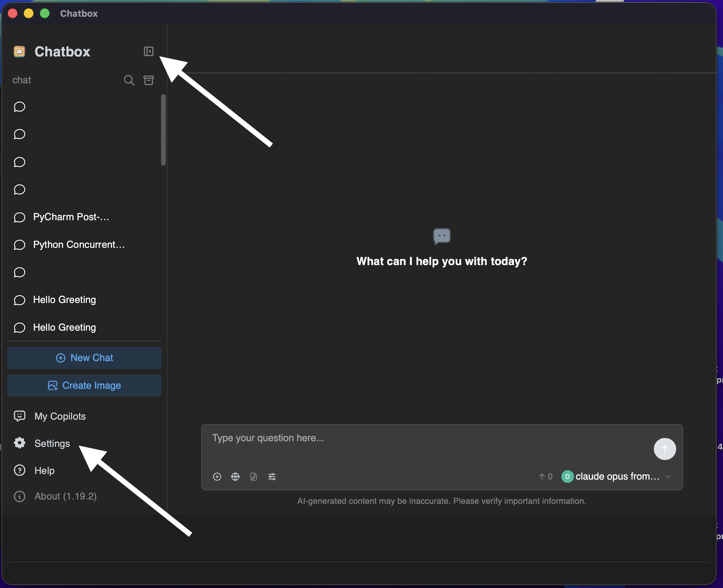Open the document attachment icon
Image resolution: width=723 pixels, height=588 pixels.
(x=254, y=477)
